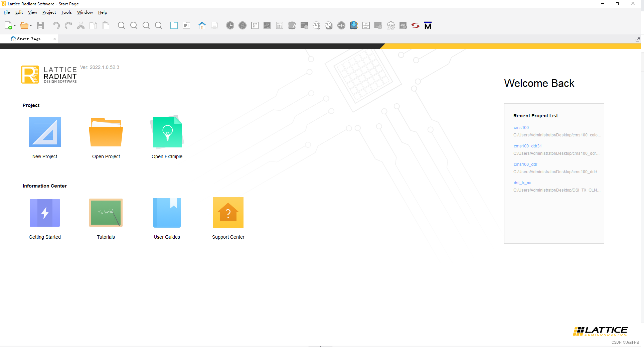The width and height of the screenshot is (644, 347).
Task: Open the Reports document icon
Action: (x=174, y=25)
